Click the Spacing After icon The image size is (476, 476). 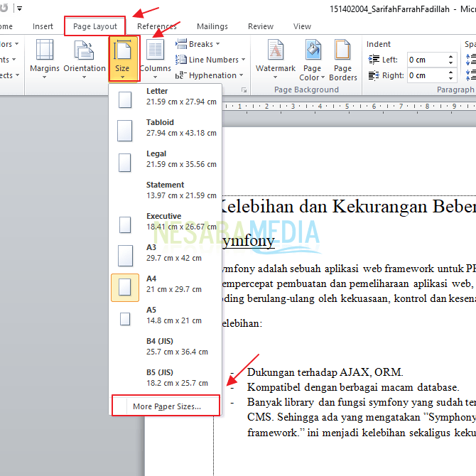(470, 75)
